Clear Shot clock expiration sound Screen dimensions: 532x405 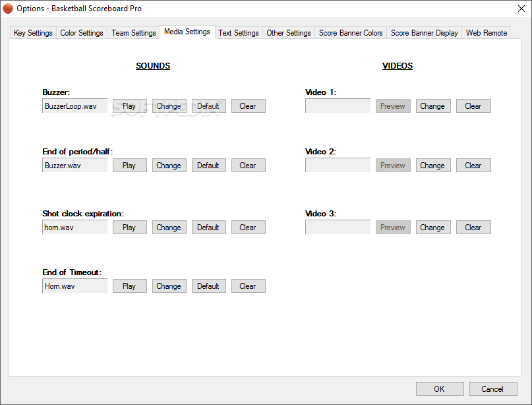tap(249, 228)
